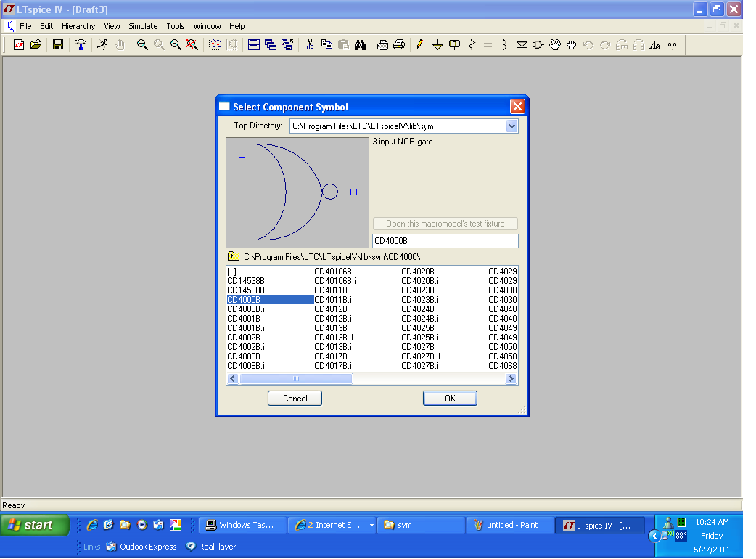
Task: Zoom to fit with the crossed magnifier icon
Action: click(x=192, y=45)
